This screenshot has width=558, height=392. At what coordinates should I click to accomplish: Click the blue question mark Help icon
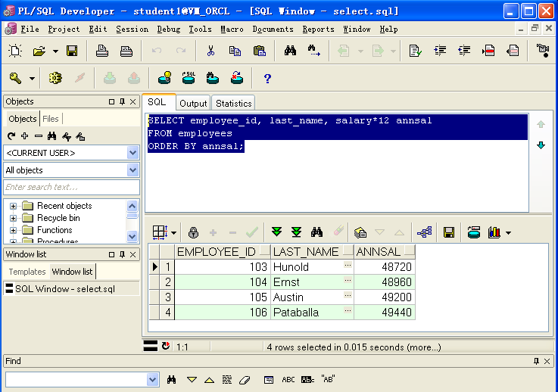point(267,78)
